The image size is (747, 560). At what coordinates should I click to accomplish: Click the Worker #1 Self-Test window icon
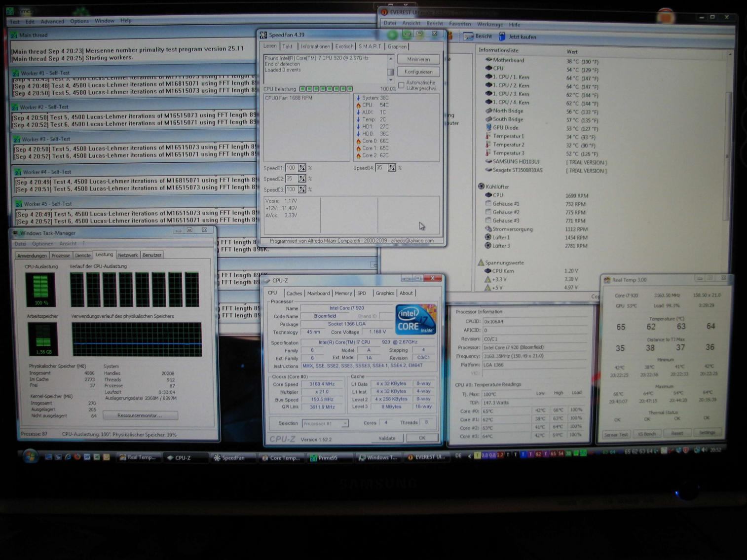click(x=16, y=73)
